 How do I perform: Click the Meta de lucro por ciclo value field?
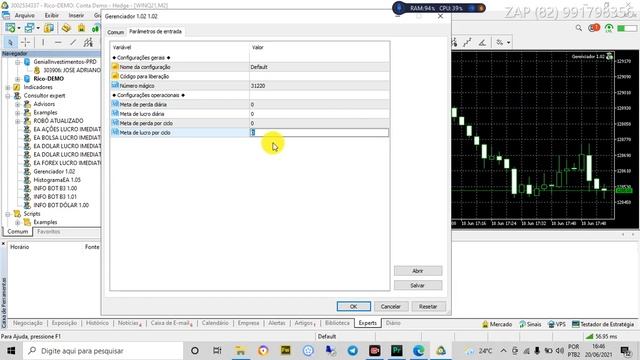[x=319, y=133]
